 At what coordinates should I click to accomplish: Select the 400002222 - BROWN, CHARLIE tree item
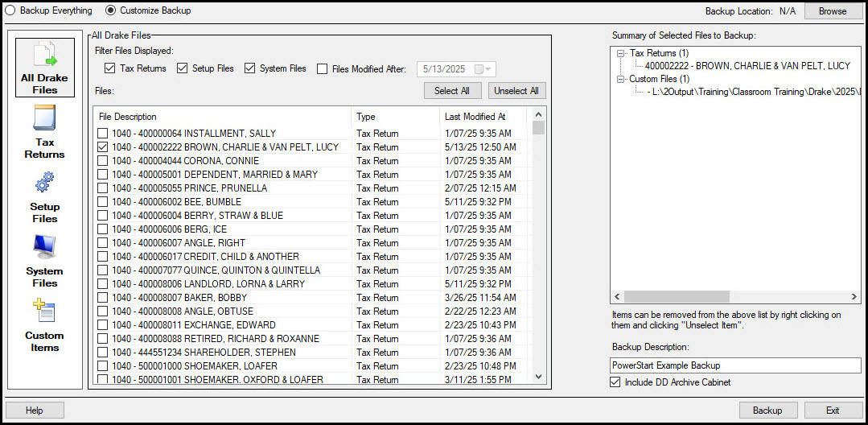(x=747, y=66)
